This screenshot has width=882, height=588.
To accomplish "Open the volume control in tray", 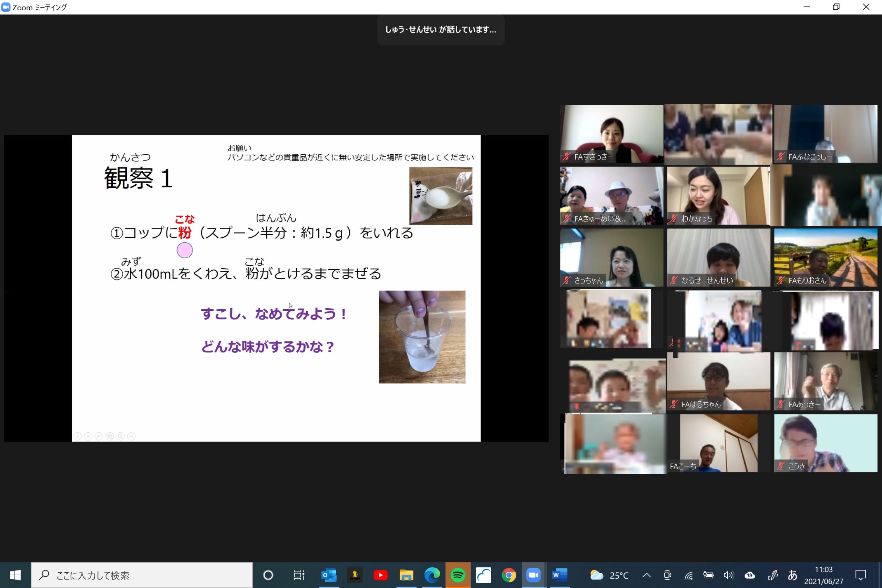I will pos(728,575).
